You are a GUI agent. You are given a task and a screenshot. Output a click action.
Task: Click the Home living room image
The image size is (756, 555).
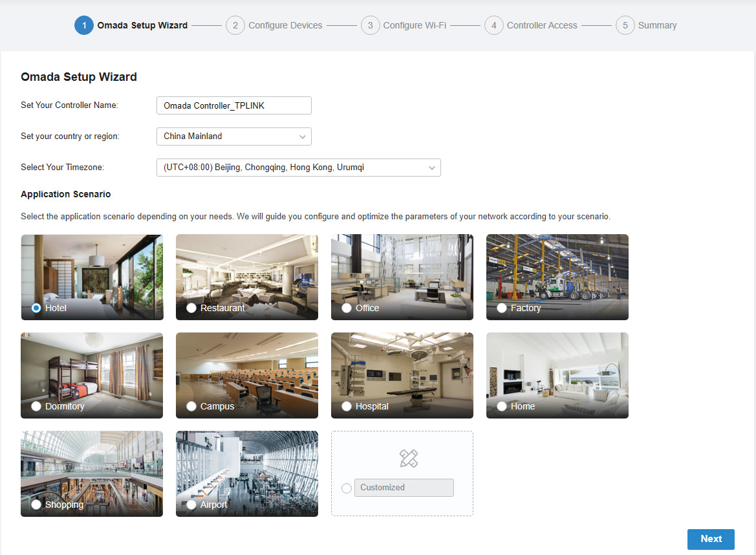pyautogui.click(x=557, y=369)
